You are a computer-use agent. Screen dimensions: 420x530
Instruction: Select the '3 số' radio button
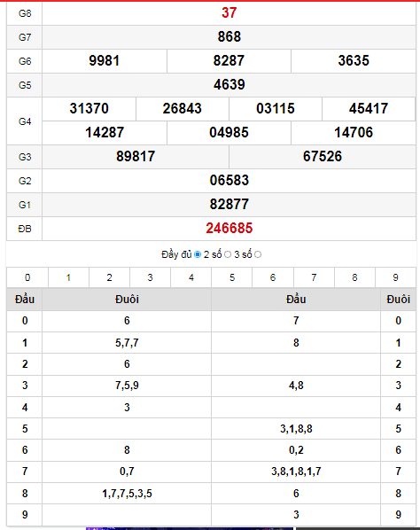pos(258,254)
